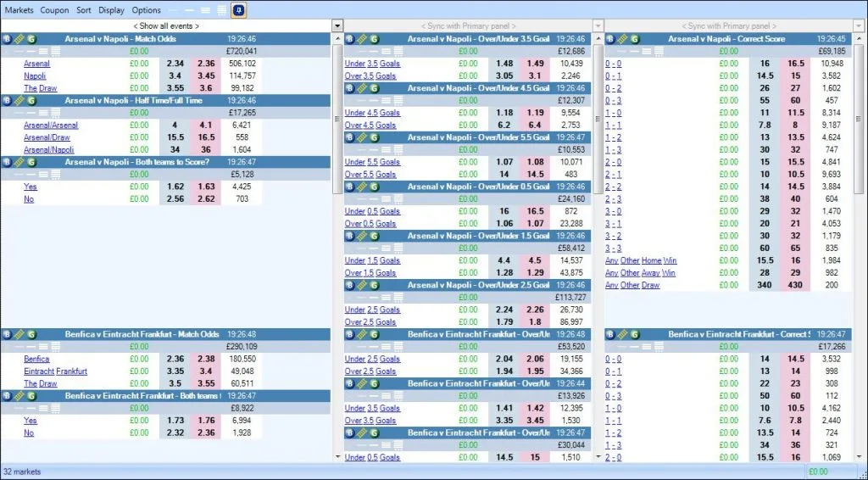Screen dimensions: 868x480
Task: Click the 32 markets status bar text
Action: click(22, 472)
